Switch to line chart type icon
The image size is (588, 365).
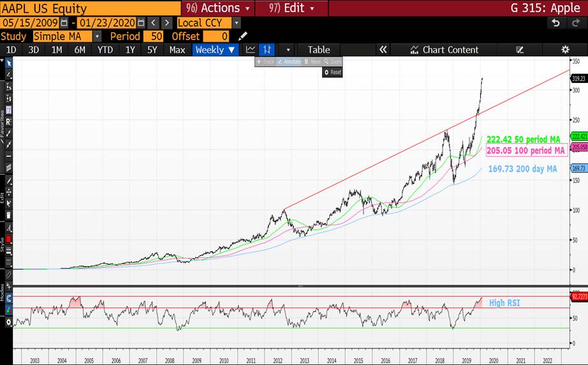250,50
